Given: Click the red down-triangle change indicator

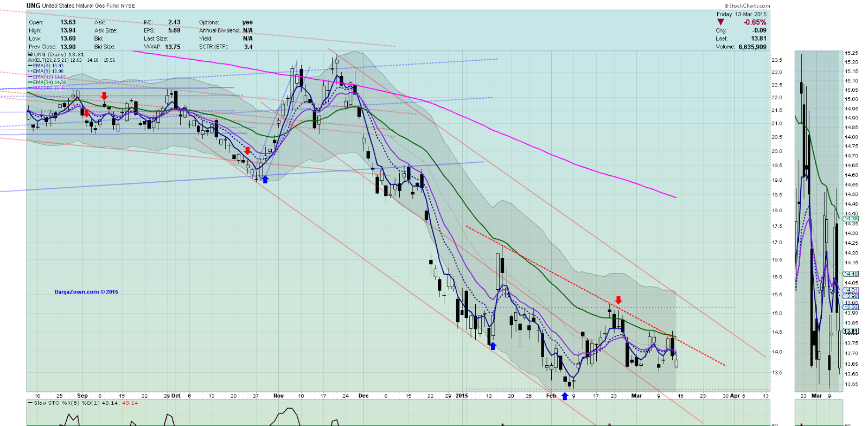Looking at the screenshot, I should [720, 22].
